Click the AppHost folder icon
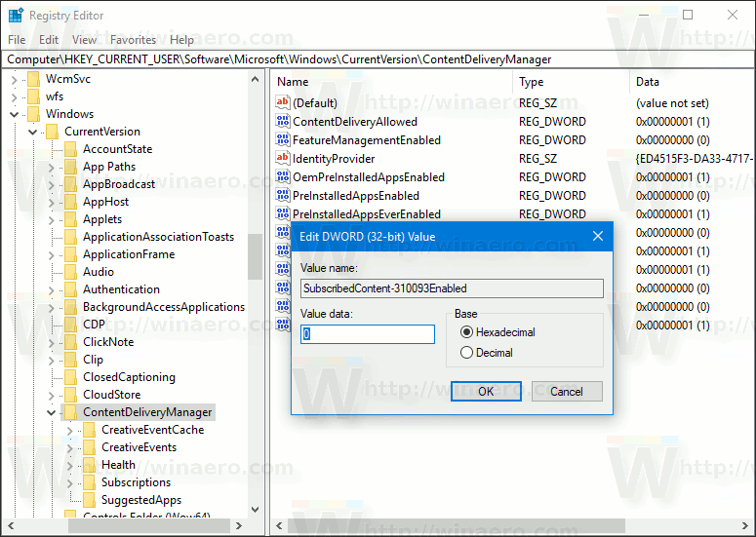 coord(71,202)
